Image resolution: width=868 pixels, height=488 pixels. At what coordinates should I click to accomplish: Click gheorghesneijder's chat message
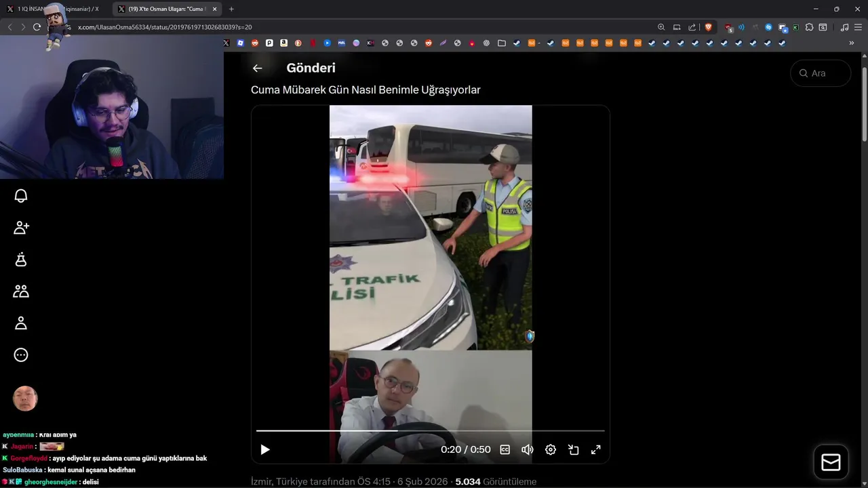pos(51,482)
